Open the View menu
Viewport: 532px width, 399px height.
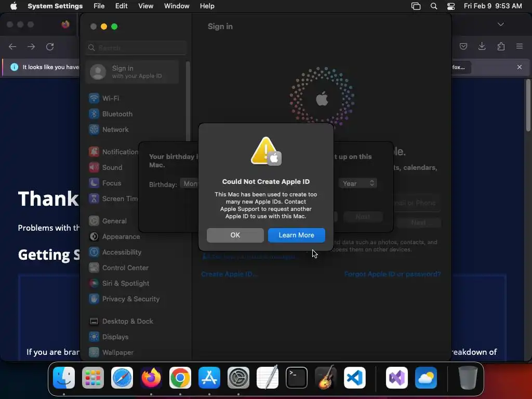146,6
